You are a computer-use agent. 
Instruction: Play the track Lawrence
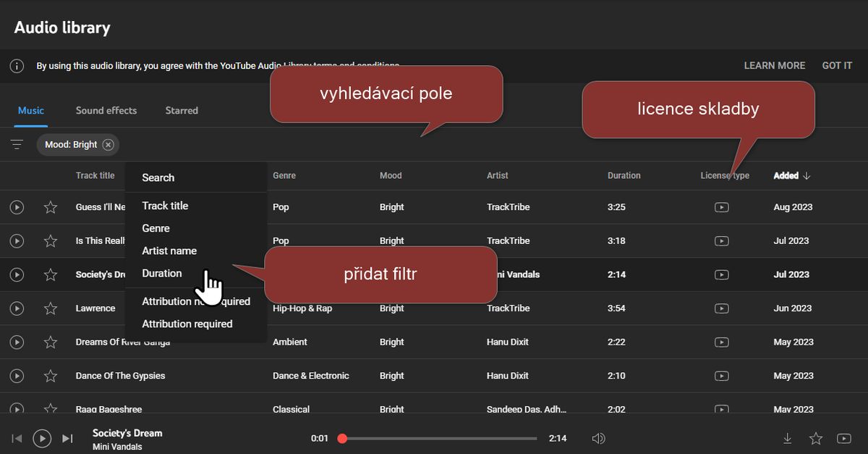point(17,308)
